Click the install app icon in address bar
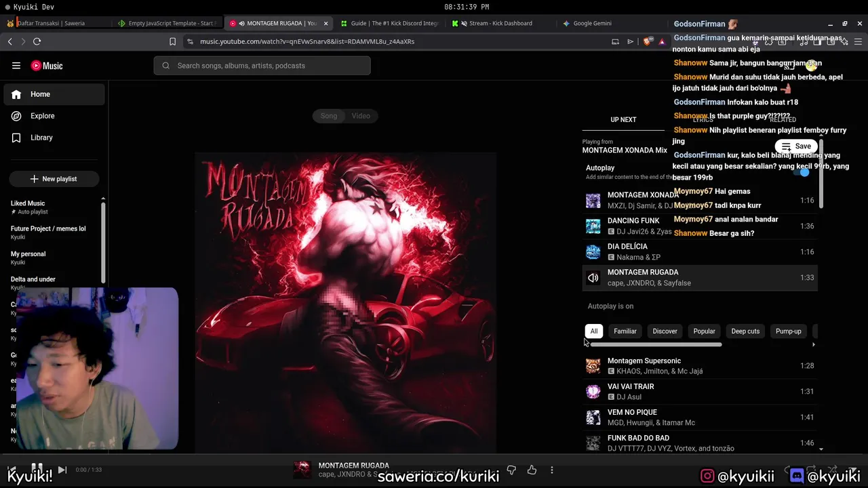 click(615, 41)
